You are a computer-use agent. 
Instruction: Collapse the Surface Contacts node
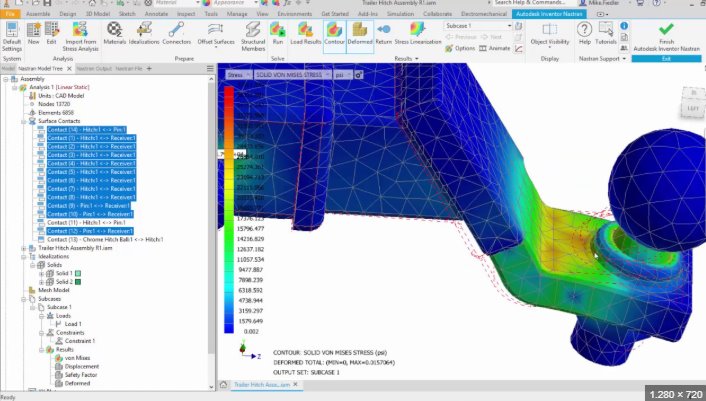point(24,122)
